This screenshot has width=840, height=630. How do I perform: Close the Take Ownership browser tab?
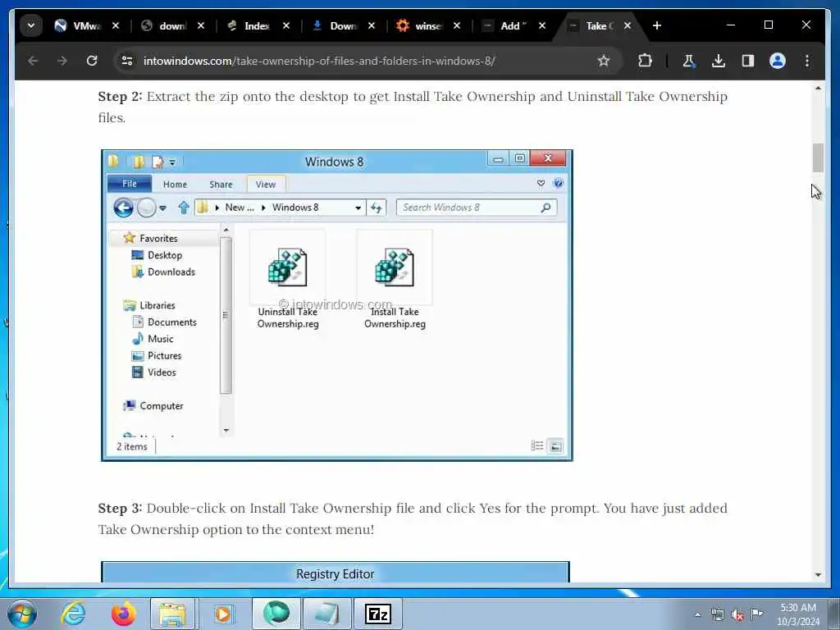[x=628, y=25]
